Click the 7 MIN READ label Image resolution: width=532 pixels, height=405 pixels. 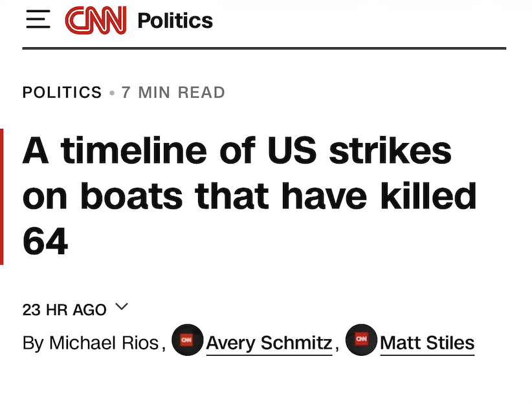click(173, 93)
